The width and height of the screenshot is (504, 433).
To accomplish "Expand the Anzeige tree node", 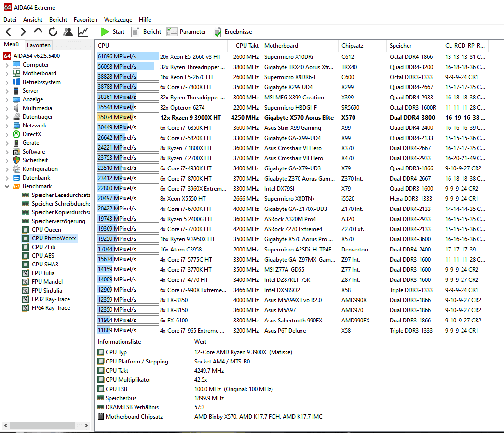I will [x=7, y=99].
